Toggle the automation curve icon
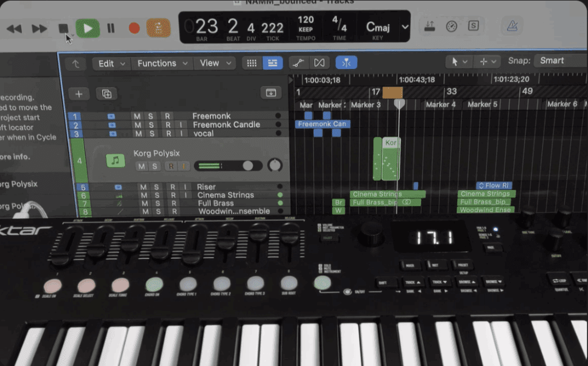588x366 pixels. (x=297, y=63)
